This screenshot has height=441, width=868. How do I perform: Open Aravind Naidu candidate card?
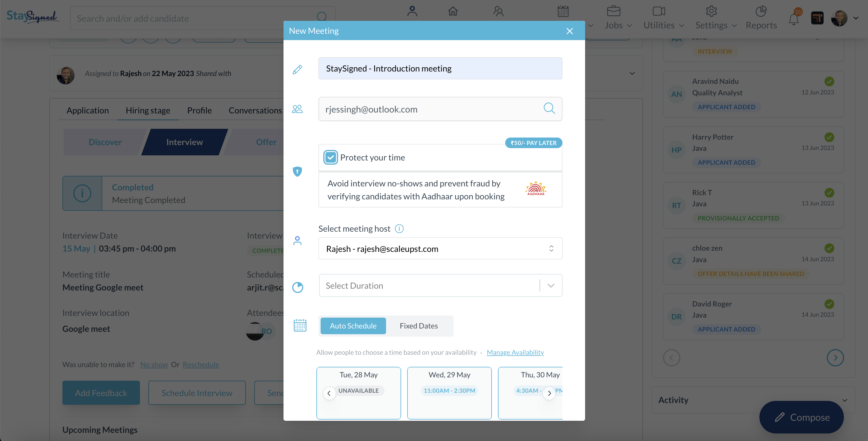pyautogui.click(x=753, y=94)
